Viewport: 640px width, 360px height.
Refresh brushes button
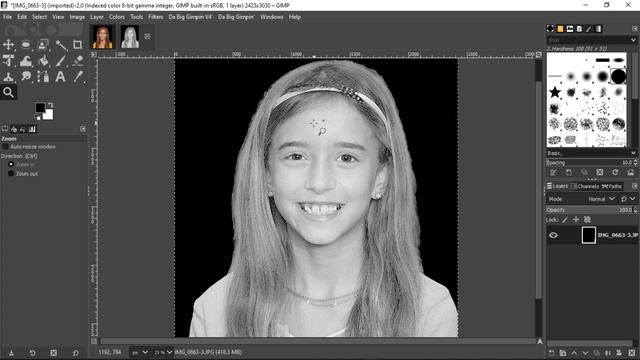(x=615, y=173)
